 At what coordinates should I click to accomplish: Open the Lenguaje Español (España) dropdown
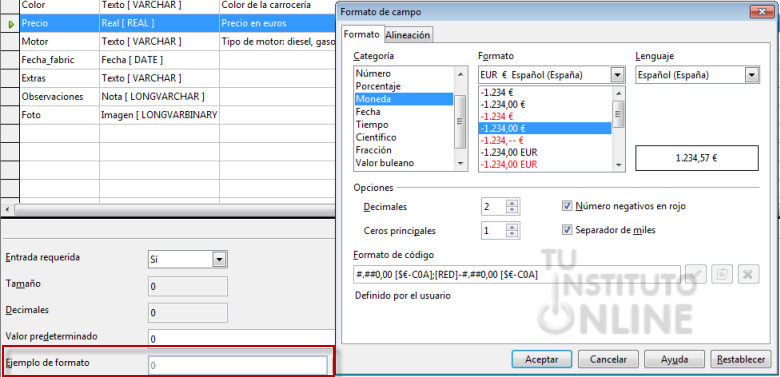point(752,75)
